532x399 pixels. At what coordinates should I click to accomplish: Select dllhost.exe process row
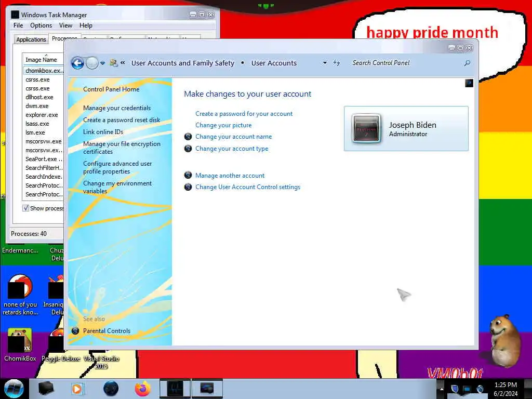tap(44, 97)
